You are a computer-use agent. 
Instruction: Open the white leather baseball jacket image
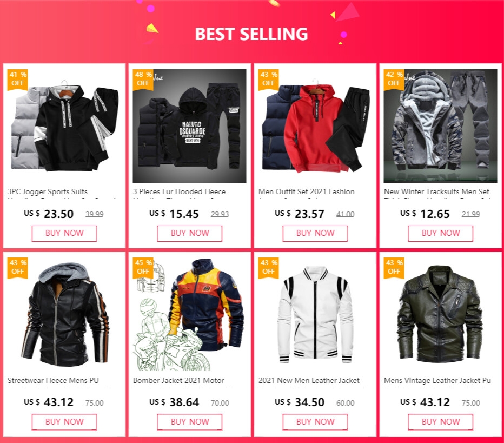pos(315,314)
